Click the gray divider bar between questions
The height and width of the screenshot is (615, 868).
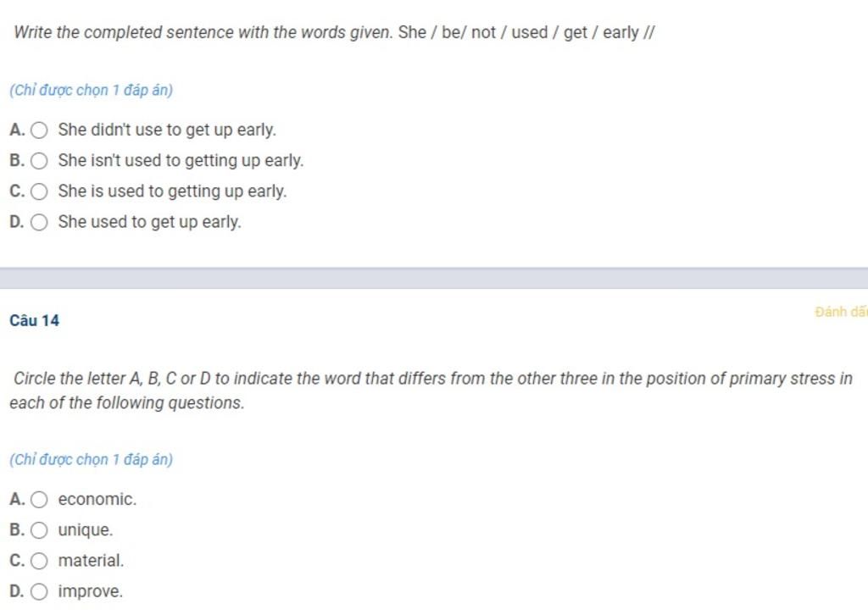434,278
